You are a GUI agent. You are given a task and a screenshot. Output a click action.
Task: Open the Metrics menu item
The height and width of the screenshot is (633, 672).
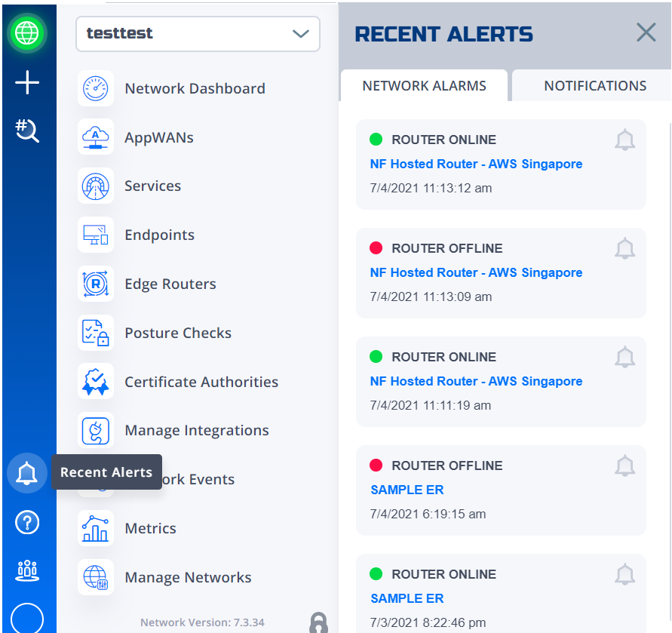click(150, 528)
